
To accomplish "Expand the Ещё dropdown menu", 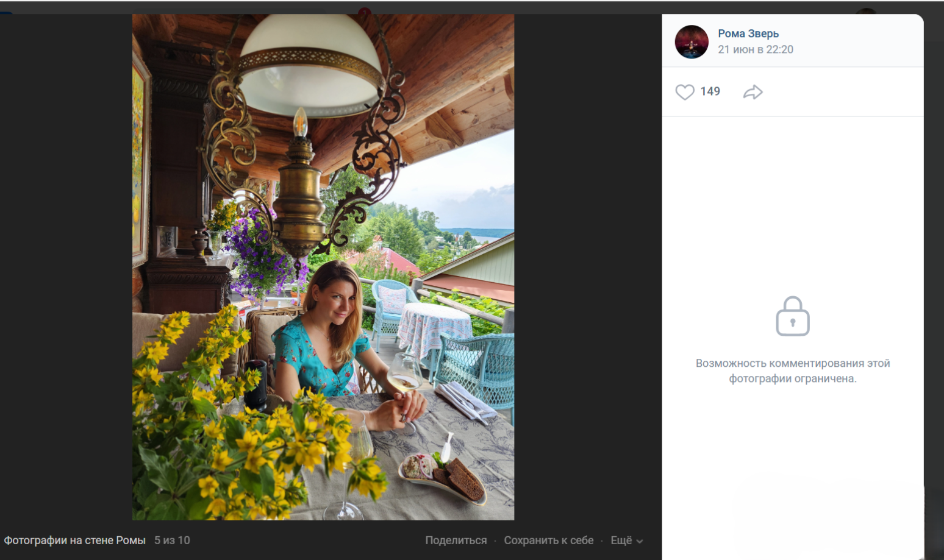I will [x=621, y=541].
